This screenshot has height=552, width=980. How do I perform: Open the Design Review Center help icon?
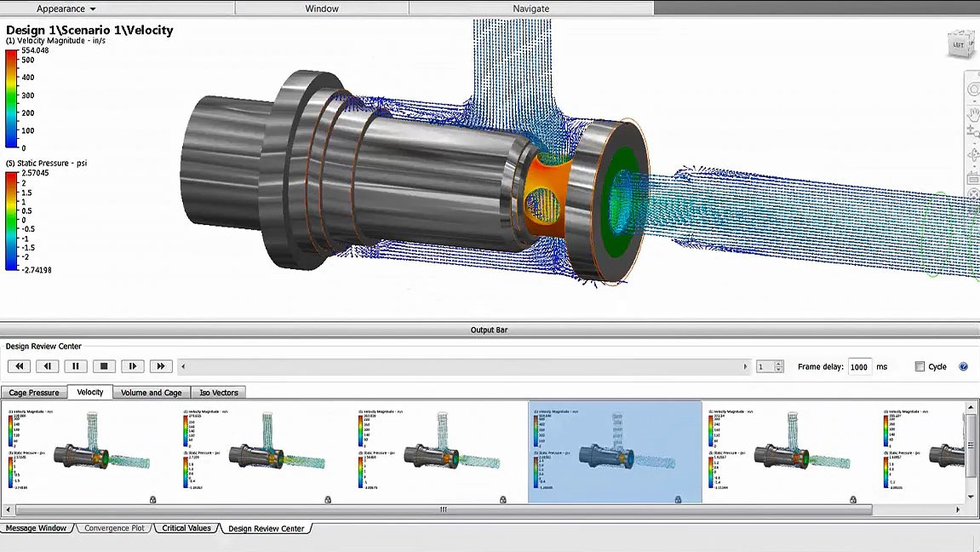pyautogui.click(x=963, y=366)
